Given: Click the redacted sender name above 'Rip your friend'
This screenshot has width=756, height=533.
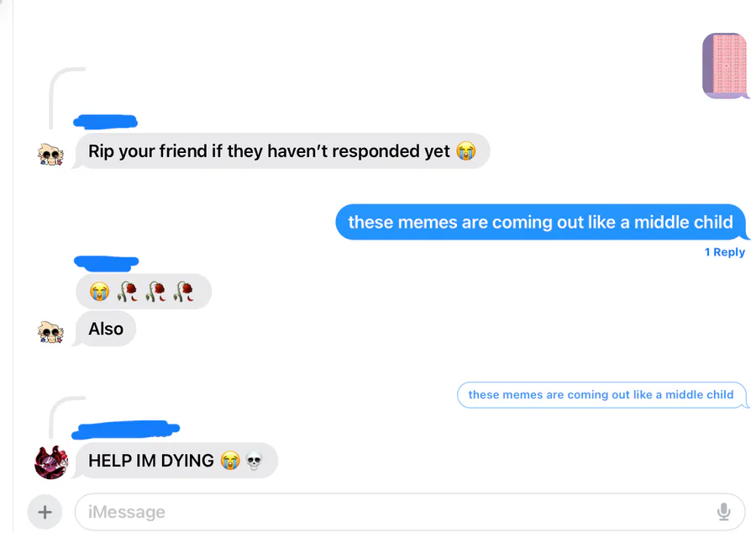Looking at the screenshot, I should tap(105, 121).
